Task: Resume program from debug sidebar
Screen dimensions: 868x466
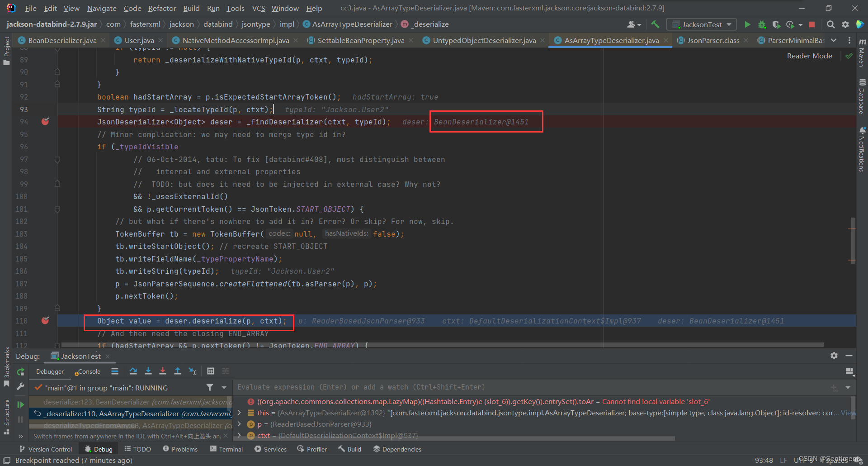Action: (20, 404)
